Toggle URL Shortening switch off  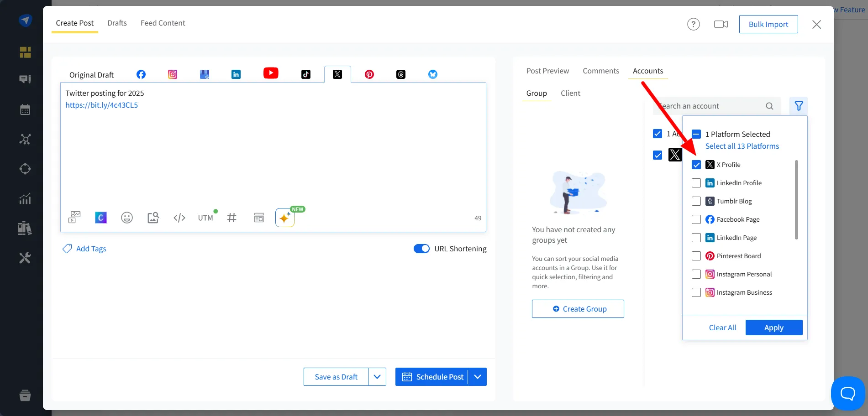[x=421, y=249]
